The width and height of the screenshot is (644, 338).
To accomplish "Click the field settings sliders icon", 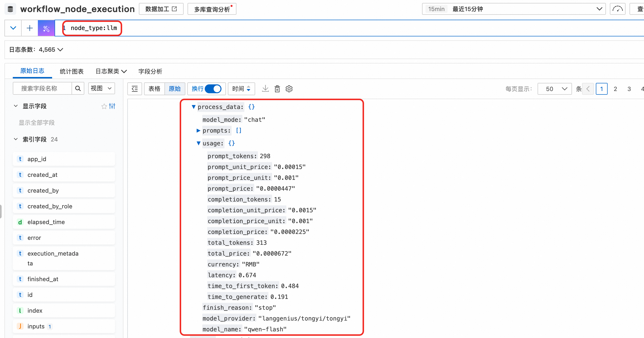I will point(112,106).
